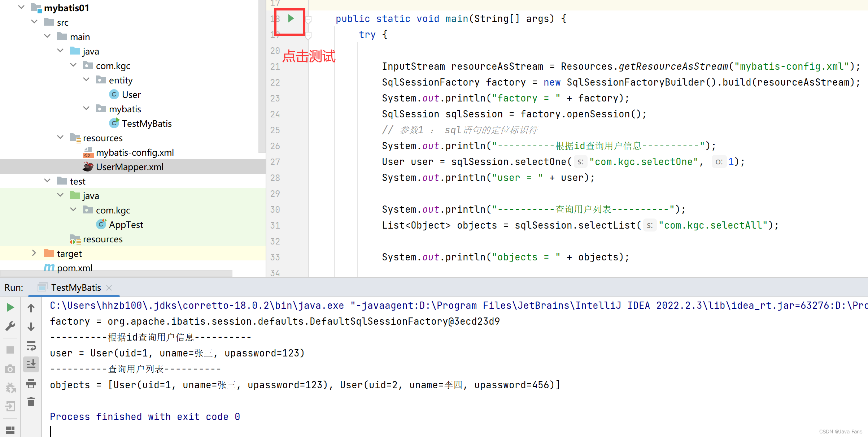The image size is (868, 437).
Task: Click the 'user = User(uid=1' output line
Action: click(x=177, y=353)
